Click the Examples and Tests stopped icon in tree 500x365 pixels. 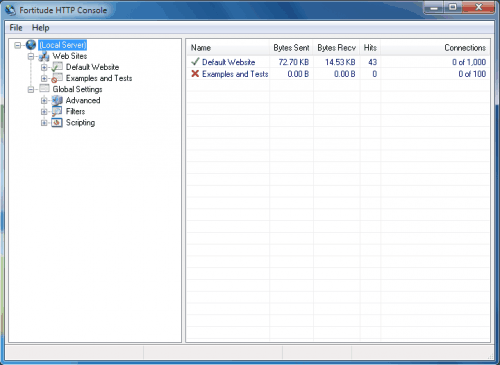[x=57, y=78]
